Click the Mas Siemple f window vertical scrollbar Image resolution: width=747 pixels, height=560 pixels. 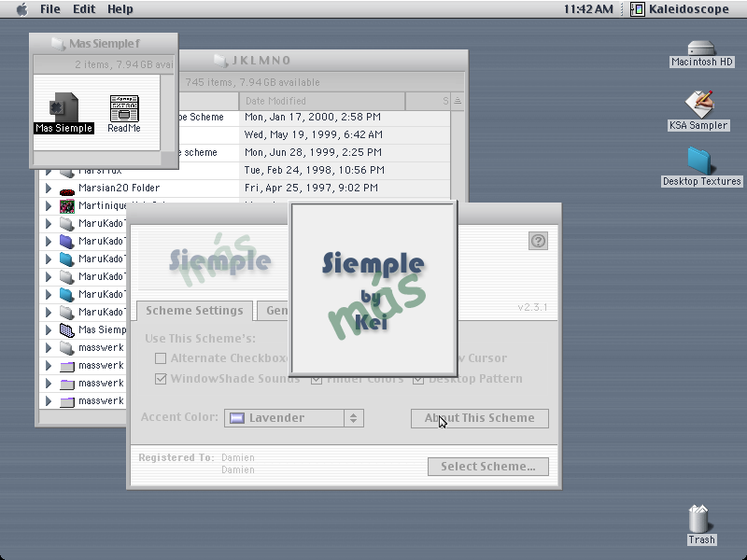pos(168,112)
